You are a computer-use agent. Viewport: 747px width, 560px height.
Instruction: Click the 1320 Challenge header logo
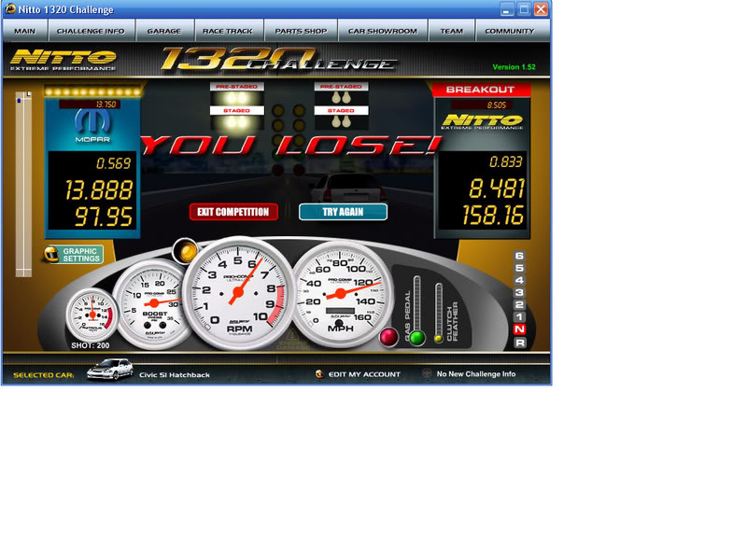278,60
